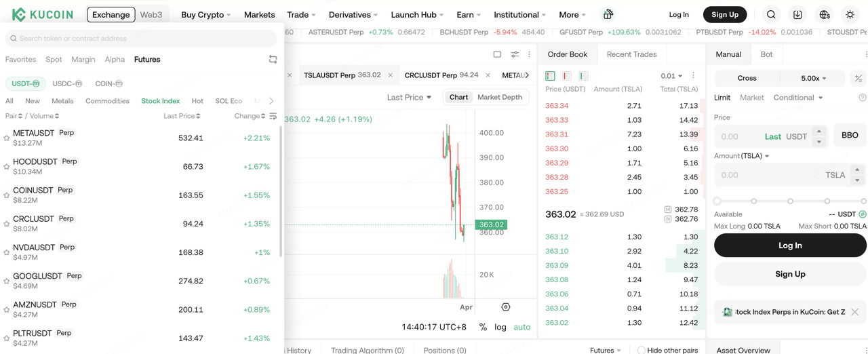Toggle auto scale on the chart
This screenshot has height=354, width=868.
[521, 327]
